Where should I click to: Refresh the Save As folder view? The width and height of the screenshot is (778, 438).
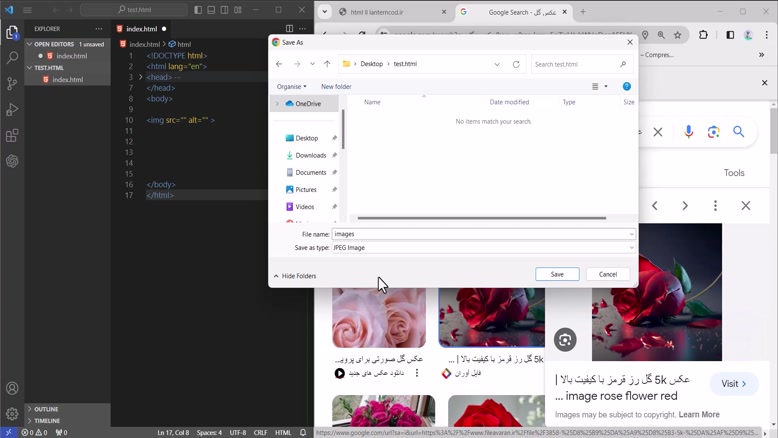(x=516, y=64)
